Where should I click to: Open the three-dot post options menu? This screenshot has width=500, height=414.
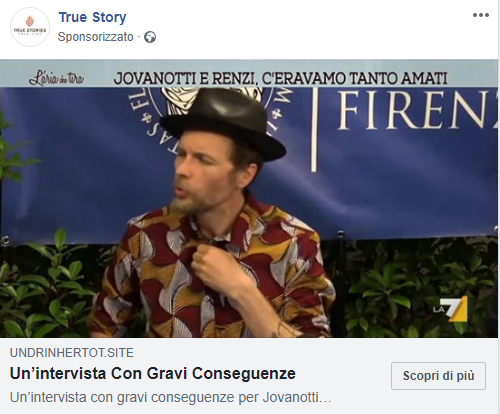(x=481, y=15)
